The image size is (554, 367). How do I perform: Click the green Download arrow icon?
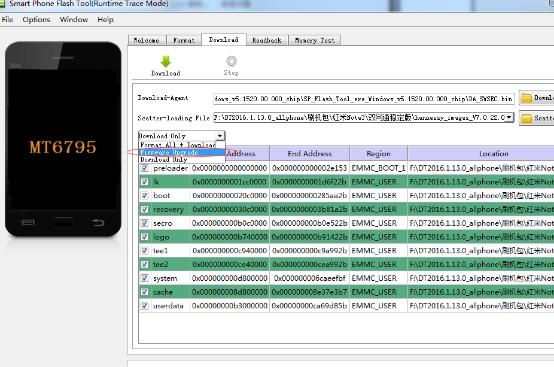tap(165, 61)
